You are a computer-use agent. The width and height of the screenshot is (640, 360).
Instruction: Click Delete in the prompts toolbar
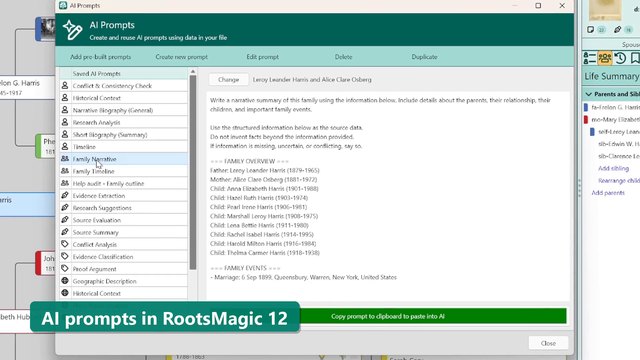point(343,57)
